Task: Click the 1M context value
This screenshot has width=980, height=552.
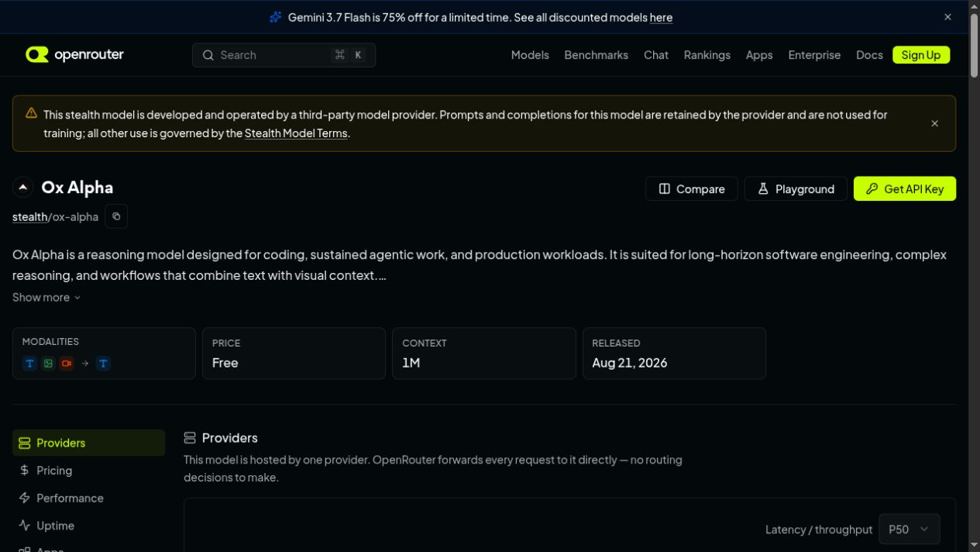Action: point(411,363)
